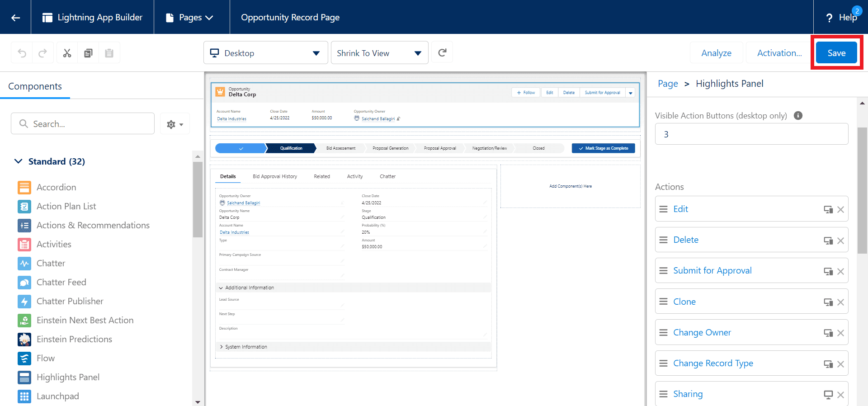Click the device icon on the Edit action row
The width and height of the screenshot is (868, 406).
(828, 209)
